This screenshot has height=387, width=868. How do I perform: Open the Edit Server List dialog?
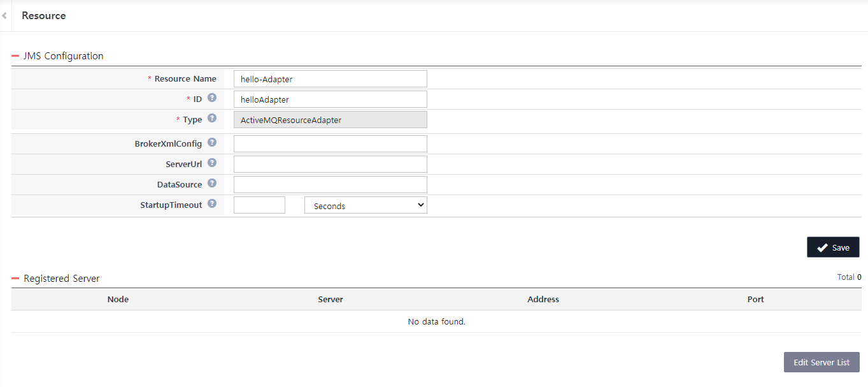tap(821, 362)
